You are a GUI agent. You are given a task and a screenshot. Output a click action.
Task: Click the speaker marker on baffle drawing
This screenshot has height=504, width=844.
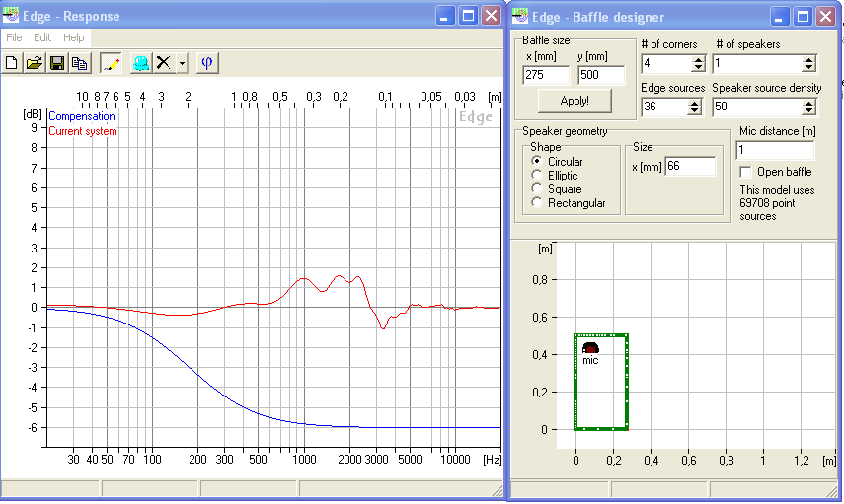pyautogui.click(x=590, y=348)
